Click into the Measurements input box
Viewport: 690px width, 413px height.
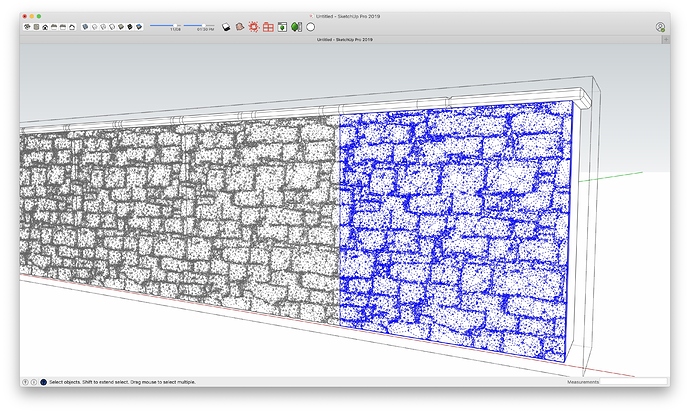[x=634, y=381]
